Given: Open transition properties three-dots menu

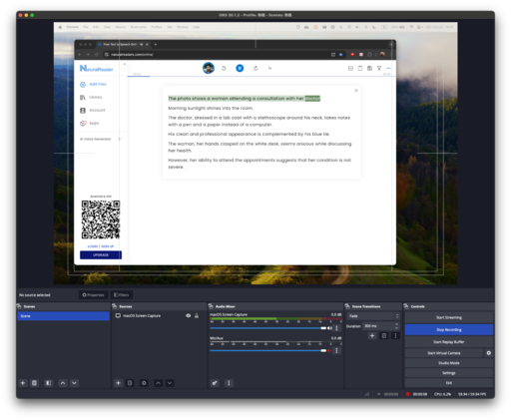Looking at the screenshot, I should click(x=395, y=335).
